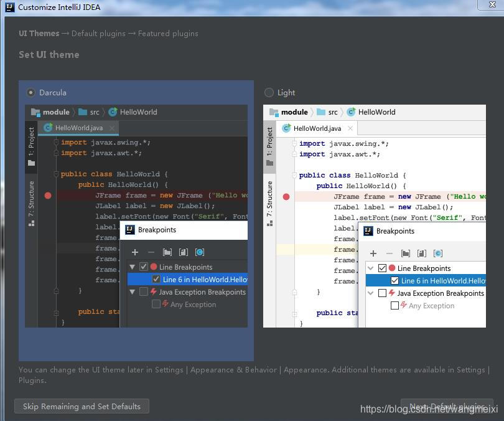Click add breakpoint plus in Darcula preview

click(135, 252)
